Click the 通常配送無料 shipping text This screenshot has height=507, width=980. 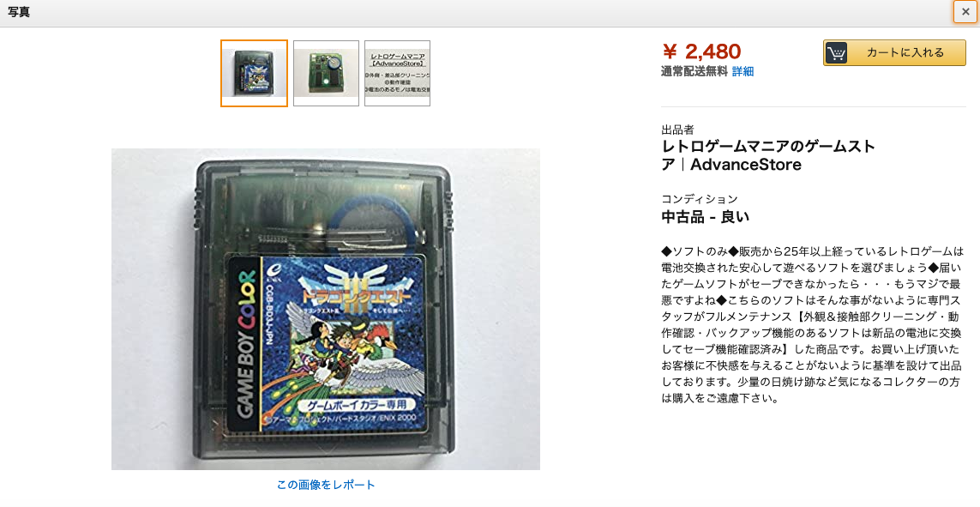pyautogui.click(x=694, y=71)
